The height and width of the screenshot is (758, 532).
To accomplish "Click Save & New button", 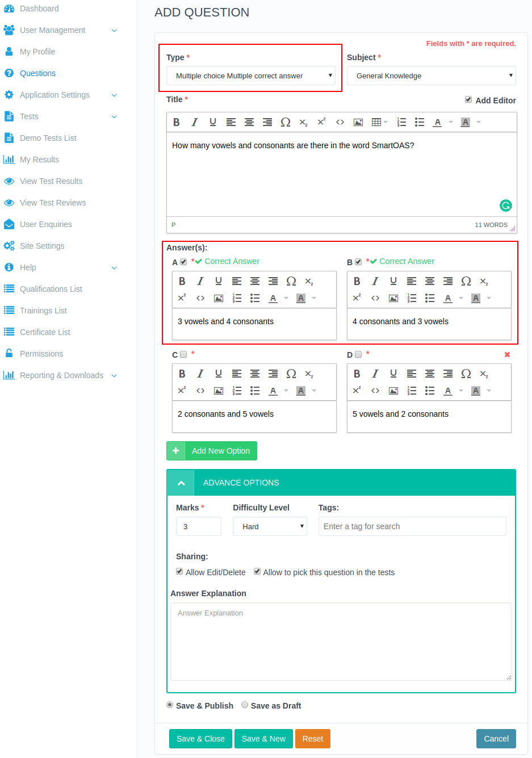I will pyautogui.click(x=263, y=739).
